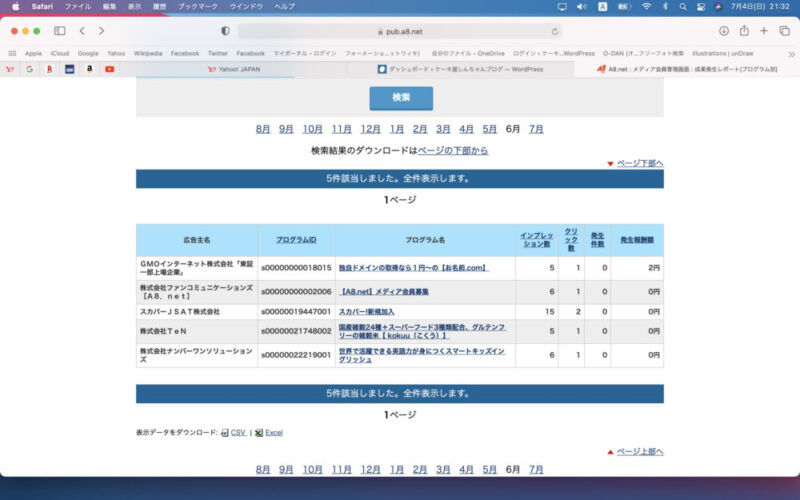This screenshot has height=500, width=800.
Task: Open the Apple menu
Action: [x=15, y=7]
